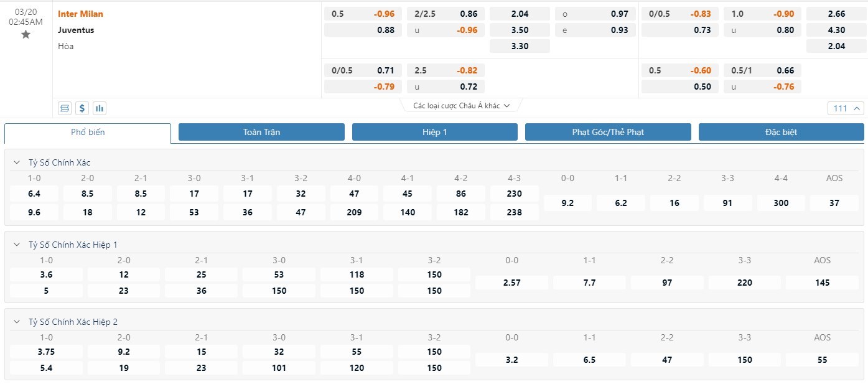Viewport: 868px width, 384px height.
Task: Collapse the Tỷ Số Chính Xác Hiệp 1 section
Action: pos(17,245)
